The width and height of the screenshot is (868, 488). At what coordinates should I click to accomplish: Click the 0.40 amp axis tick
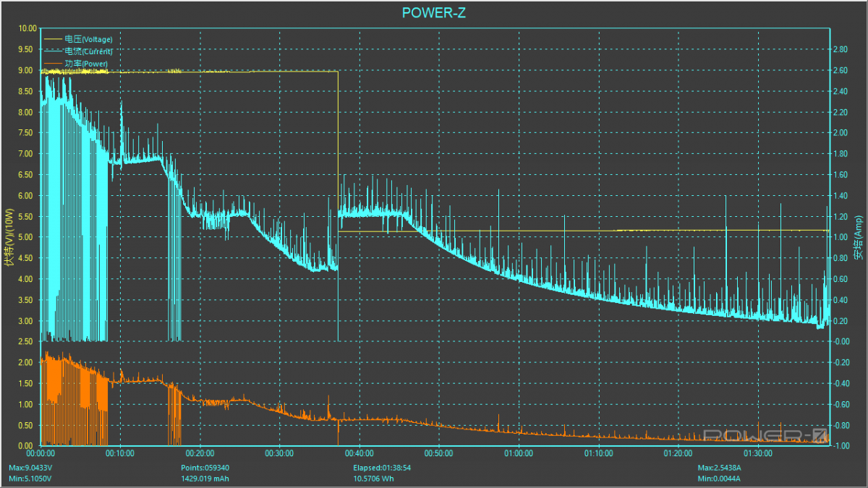coord(839,300)
